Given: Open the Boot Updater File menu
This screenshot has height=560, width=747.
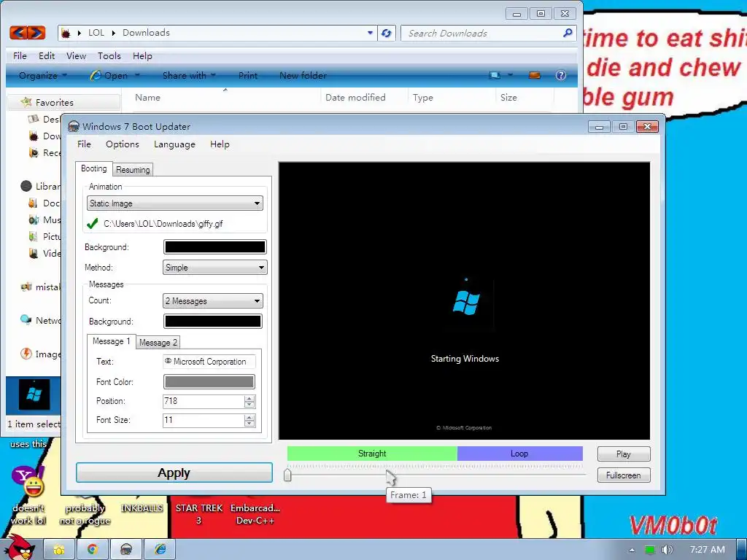Looking at the screenshot, I should (x=84, y=144).
